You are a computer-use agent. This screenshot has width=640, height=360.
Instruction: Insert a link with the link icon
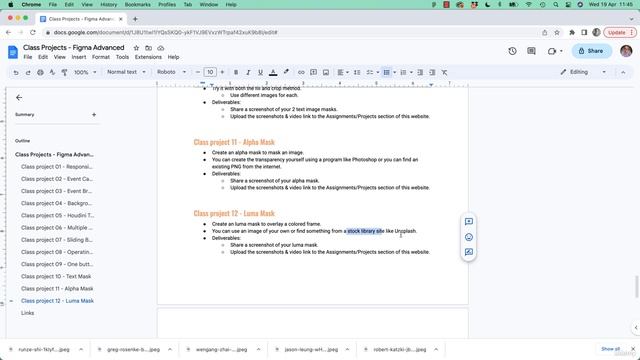point(301,72)
